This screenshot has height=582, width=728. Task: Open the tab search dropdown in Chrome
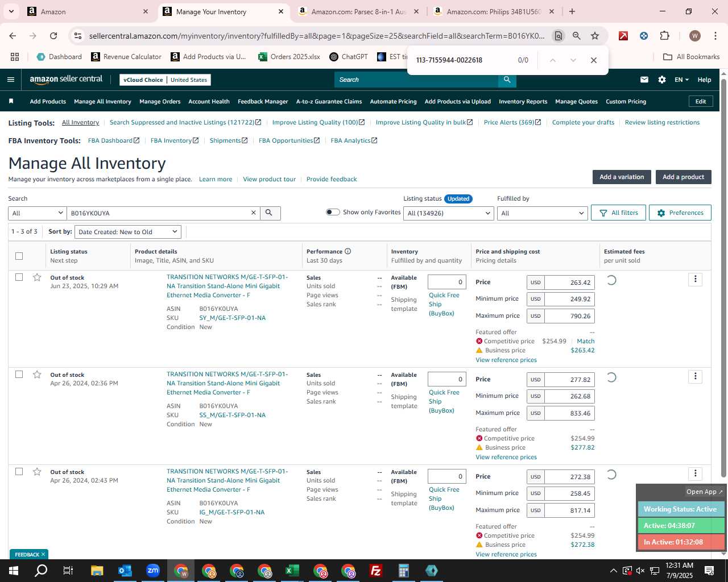tap(11, 11)
